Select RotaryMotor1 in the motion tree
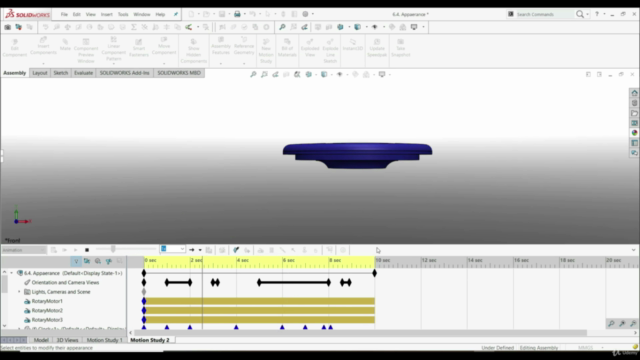The height and width of the screenshot is (360, 640). point(47,301)
